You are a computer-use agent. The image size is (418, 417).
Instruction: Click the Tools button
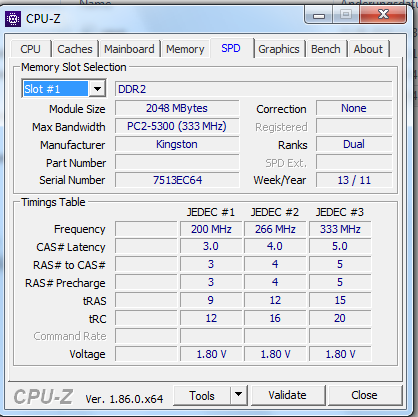coord(202,395)
